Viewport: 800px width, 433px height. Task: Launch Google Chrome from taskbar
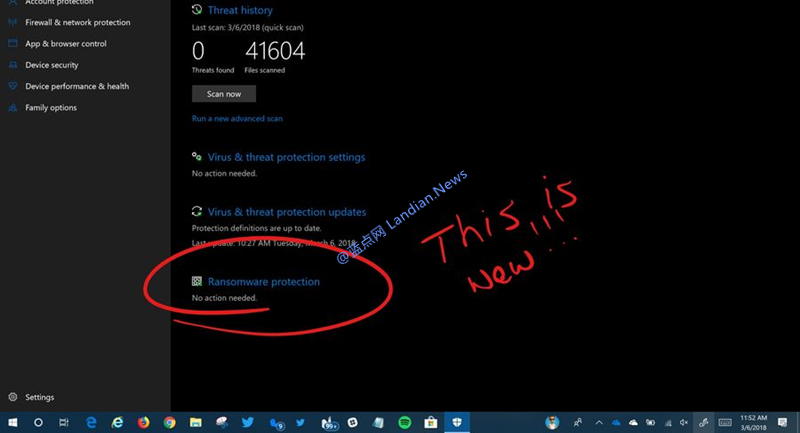coord(170,422)
